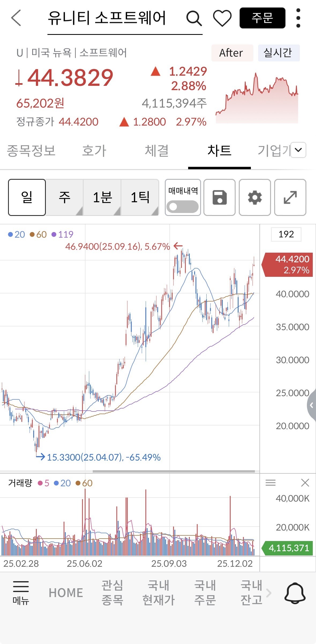Select the 실시간 real-time badge

point(279,53)
